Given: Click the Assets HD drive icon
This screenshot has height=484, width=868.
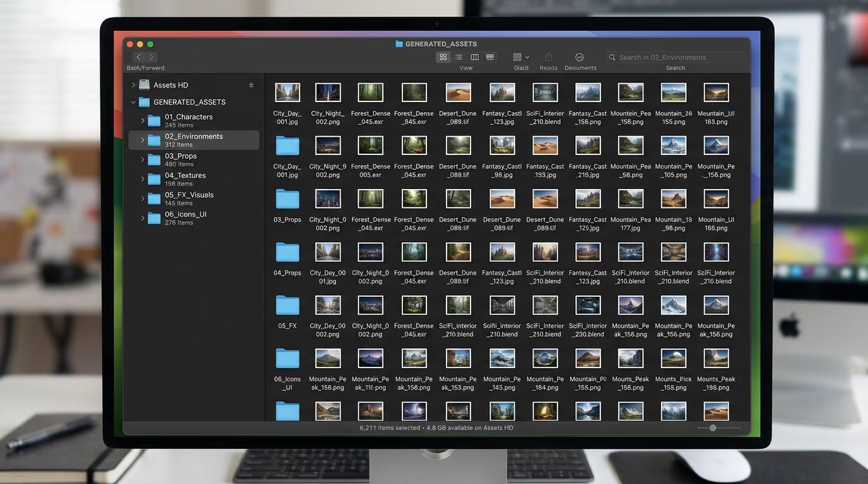Looking at the screenshot, I should (x=144, y=85).
